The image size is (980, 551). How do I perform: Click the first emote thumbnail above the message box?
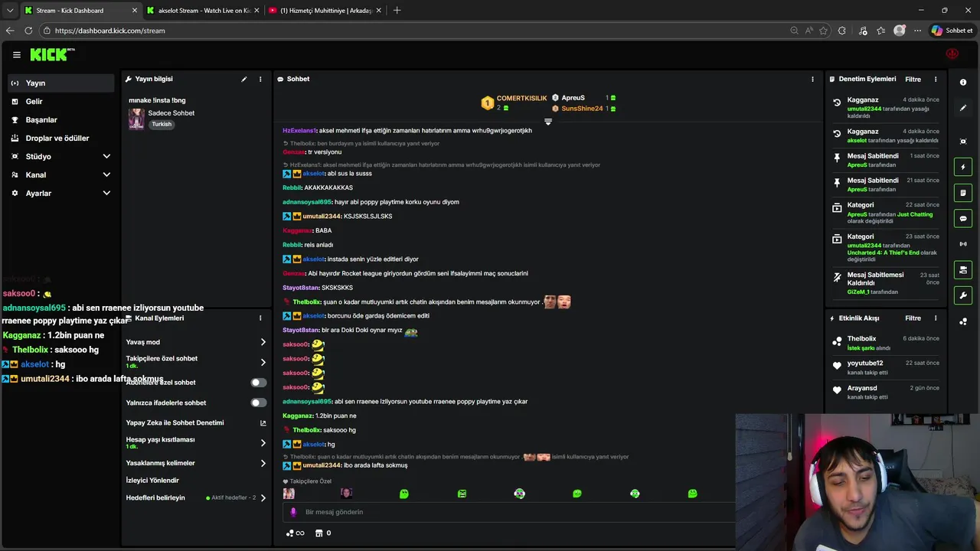pyautogui.click(x=289, y=494)
